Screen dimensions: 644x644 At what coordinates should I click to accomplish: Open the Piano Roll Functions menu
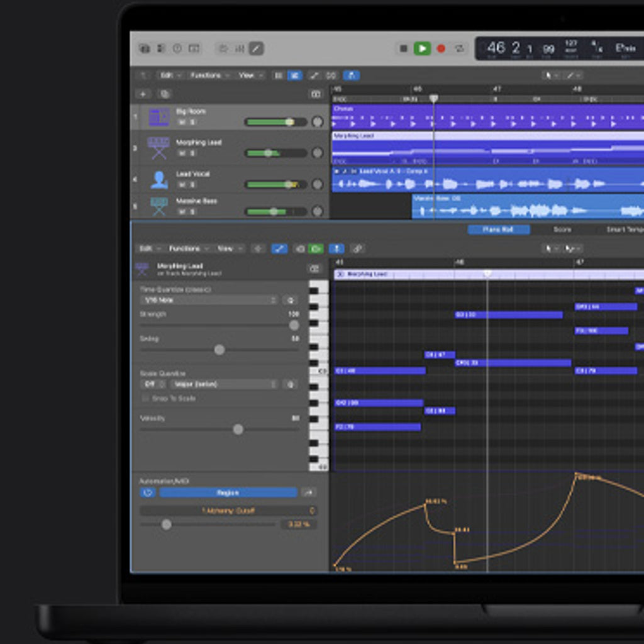(188, 248)
